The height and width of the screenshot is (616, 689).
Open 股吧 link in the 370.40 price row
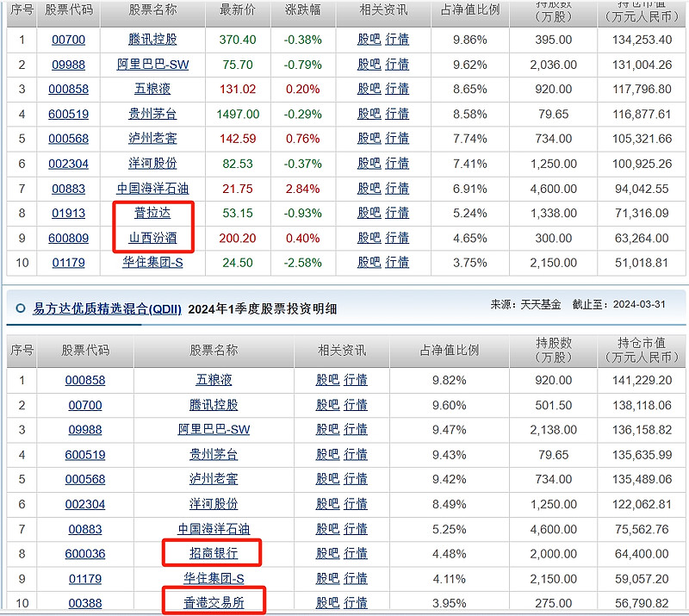click(x=369, y=40)
